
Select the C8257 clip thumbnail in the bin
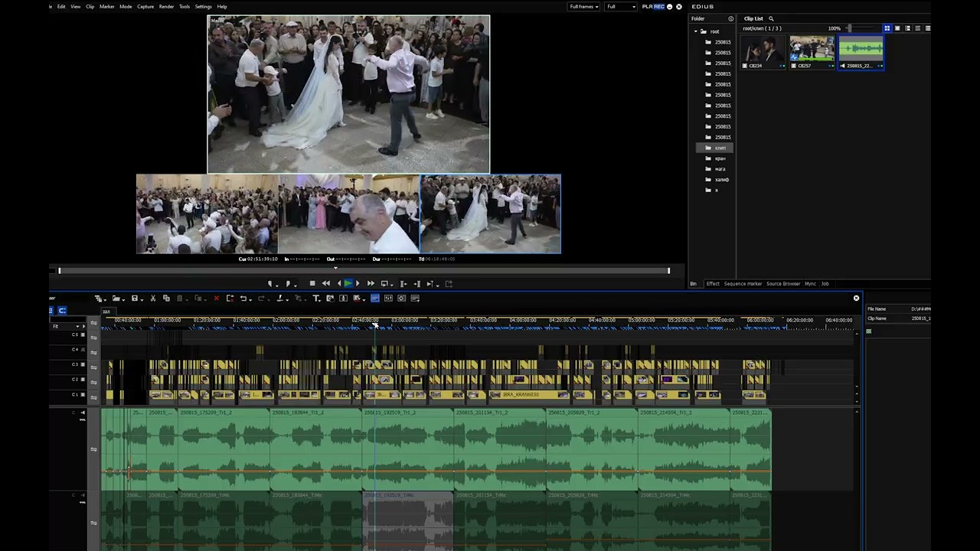pyautogui.click(x=812, y=52)
